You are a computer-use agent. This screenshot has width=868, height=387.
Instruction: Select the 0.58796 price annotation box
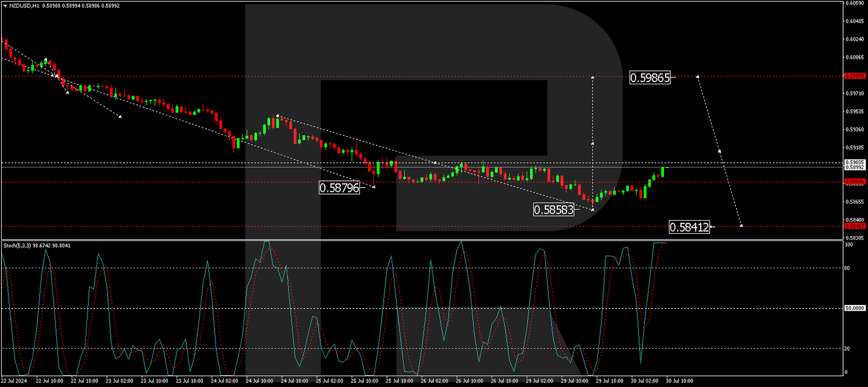(340, 188)
